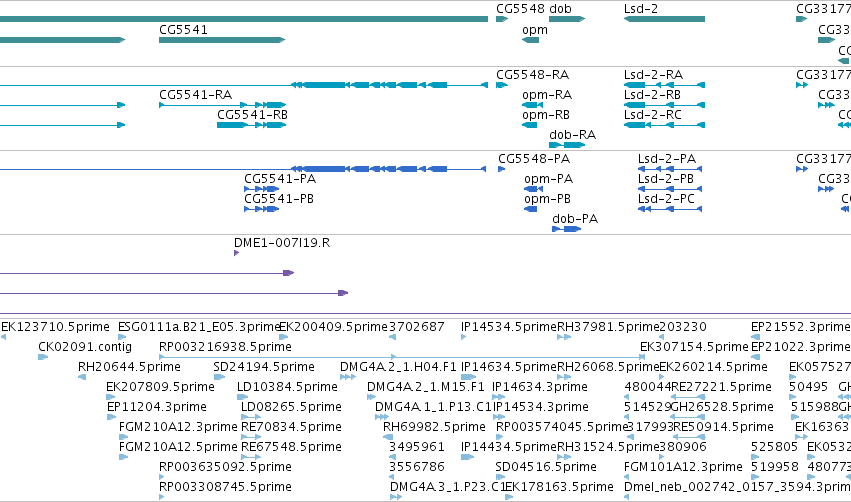Open the RH20644.5prime EST label
This screenshot has width=851, height=502.
pos(129,367)
